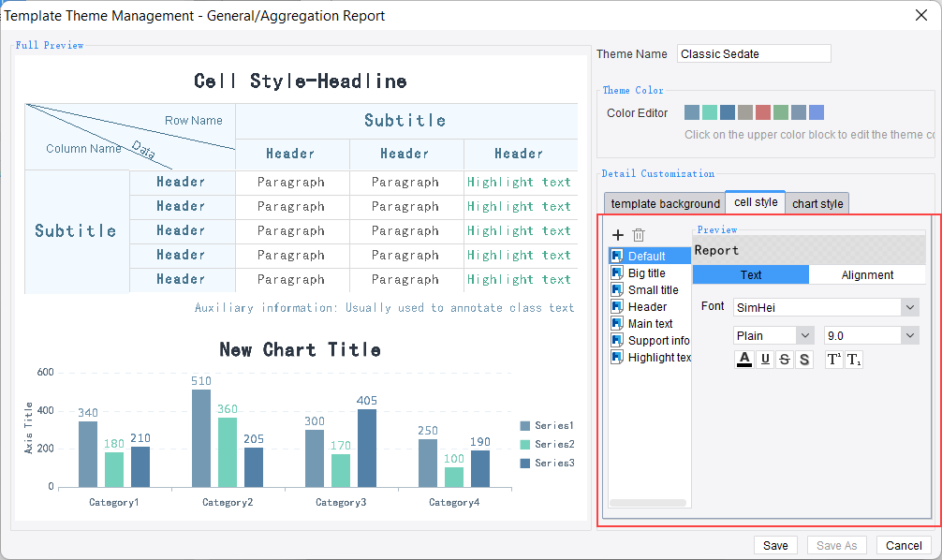The image size is (942, 560).
Task: Click the Theme Name input field
Action: click(x=754, y=53)
